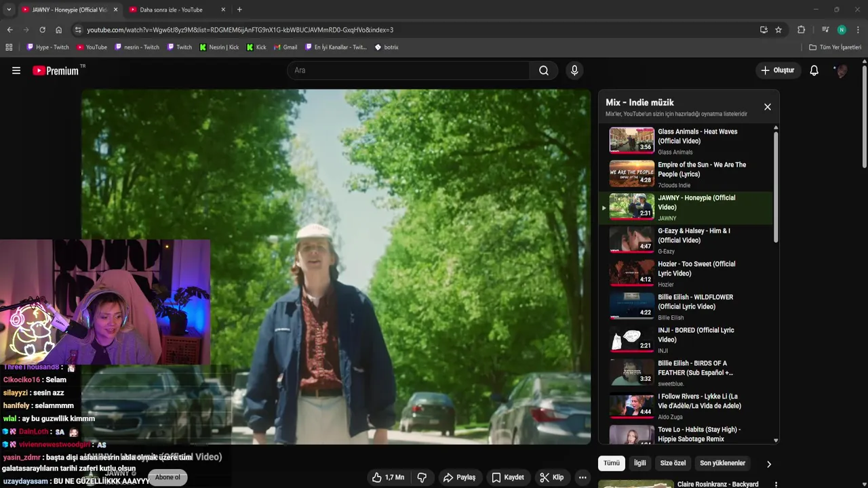The image size is (868, 488).
Task: Select the Tümü filter chip
Action: pyautogui.click(x=612, y=463)
